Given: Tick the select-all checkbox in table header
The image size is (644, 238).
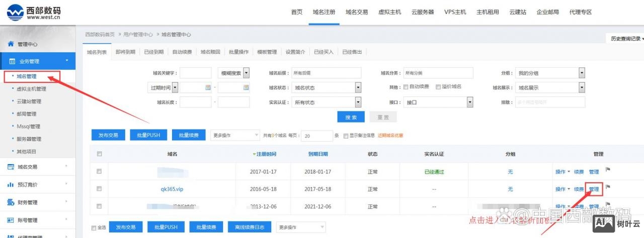Looking at the screenshot, I should point(99,154).
